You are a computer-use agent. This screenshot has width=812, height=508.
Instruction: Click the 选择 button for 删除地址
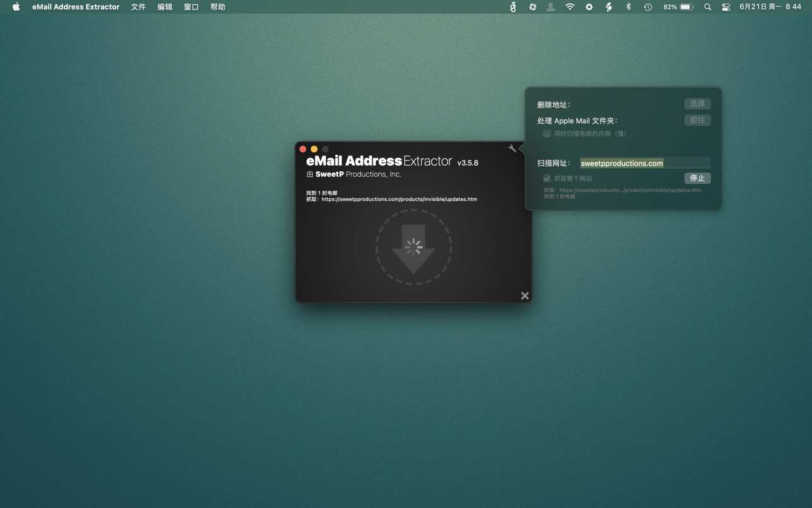click(x=697, y=104)
